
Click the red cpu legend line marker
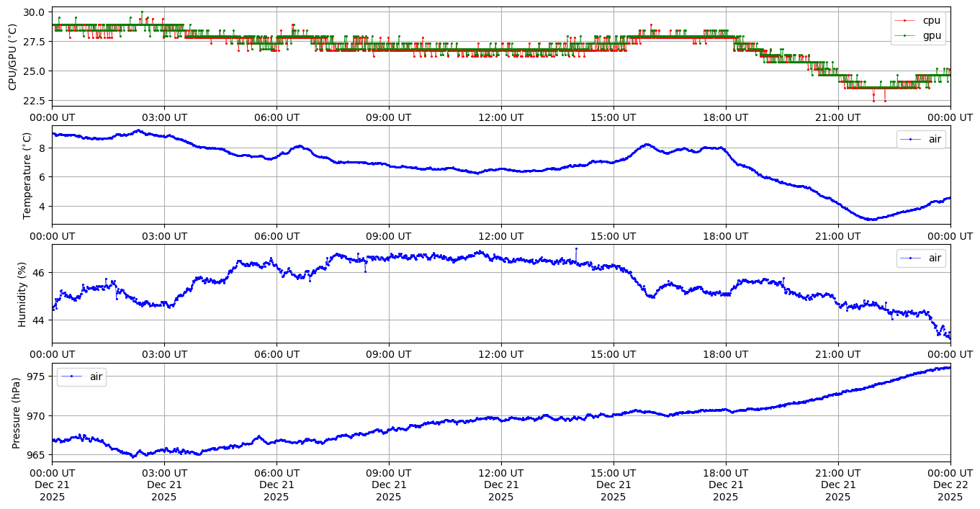point(904,20)
